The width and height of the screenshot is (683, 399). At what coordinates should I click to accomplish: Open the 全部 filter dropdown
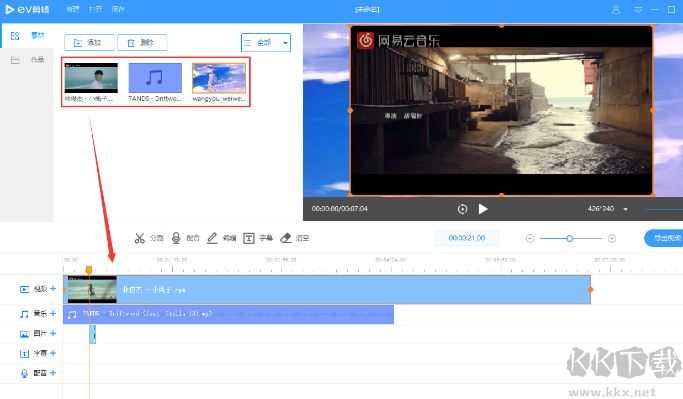click(x=266, y=43)
